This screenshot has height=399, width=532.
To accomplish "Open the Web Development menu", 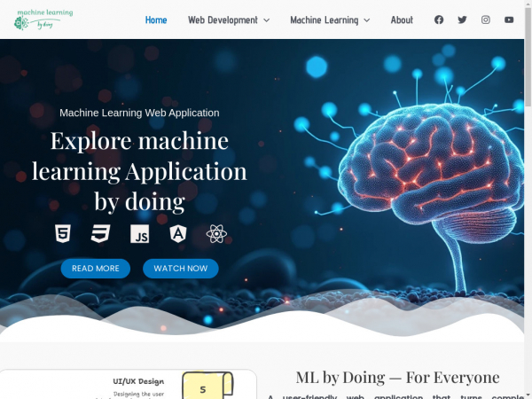I will (223, 20).
